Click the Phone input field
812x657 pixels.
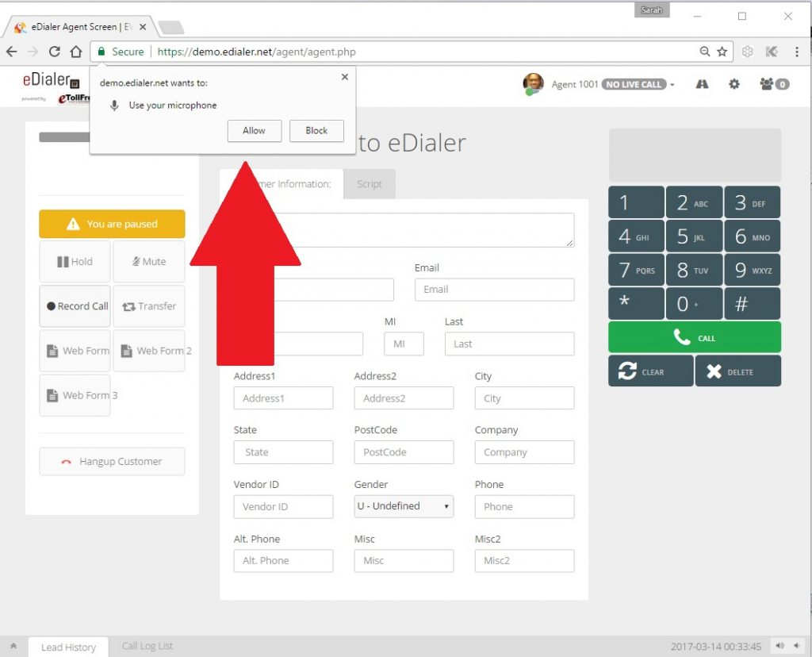tap(525, 507)
